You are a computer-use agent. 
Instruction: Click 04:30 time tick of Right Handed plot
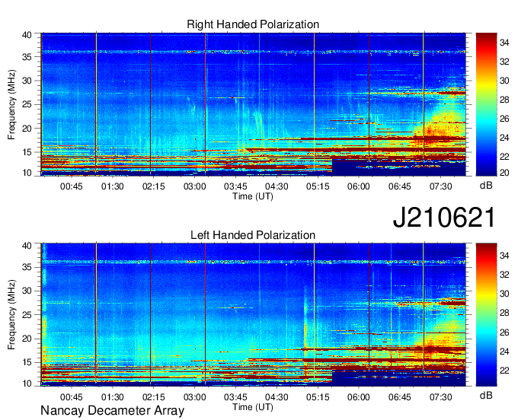point(277,186)
